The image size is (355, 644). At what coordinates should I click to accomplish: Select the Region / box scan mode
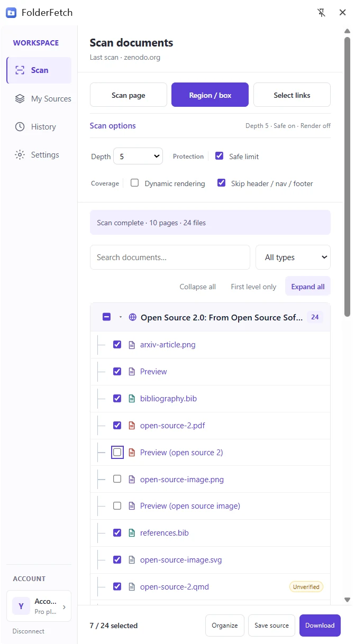point(210,95)
